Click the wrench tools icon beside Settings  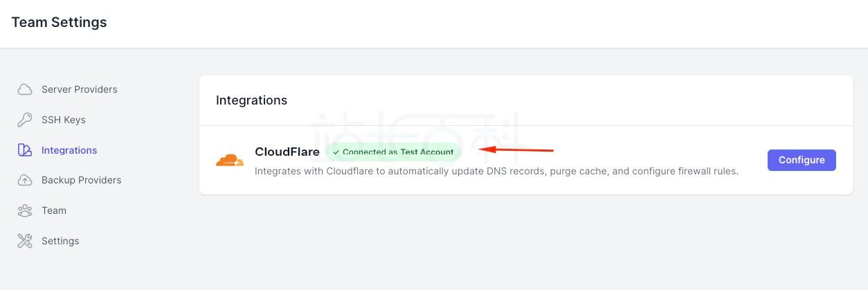coord(25,241)
